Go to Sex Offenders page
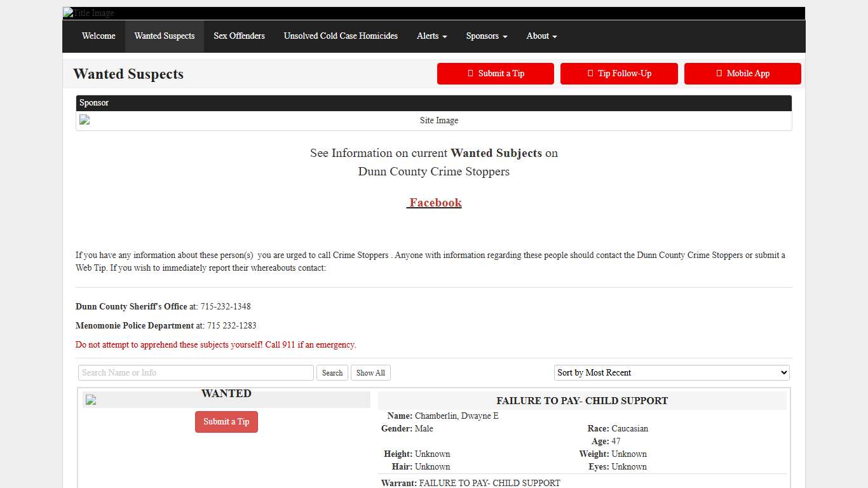Screen dimensions: 868x488 pos(239,36)
